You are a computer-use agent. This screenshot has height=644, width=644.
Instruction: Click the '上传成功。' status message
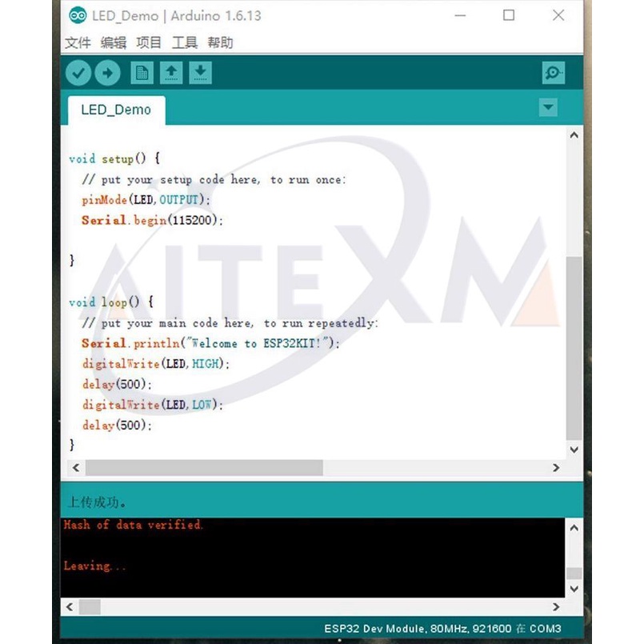[x=98, y=502]
